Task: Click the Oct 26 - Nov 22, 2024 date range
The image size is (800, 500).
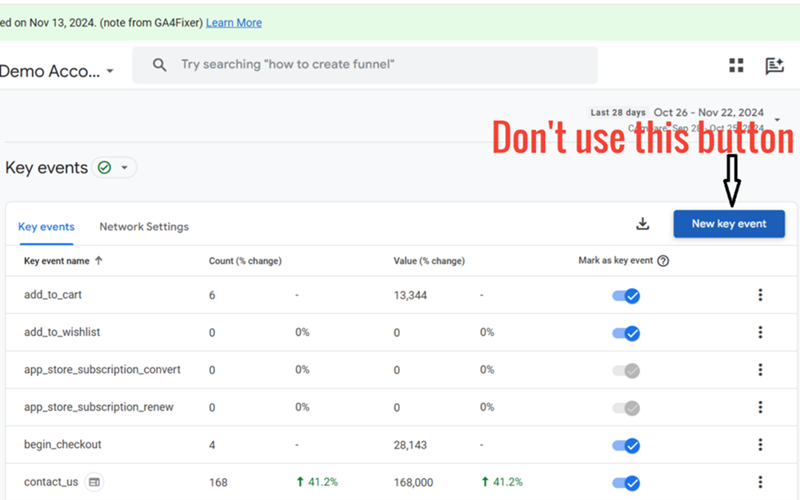Action: pos(709,112)
